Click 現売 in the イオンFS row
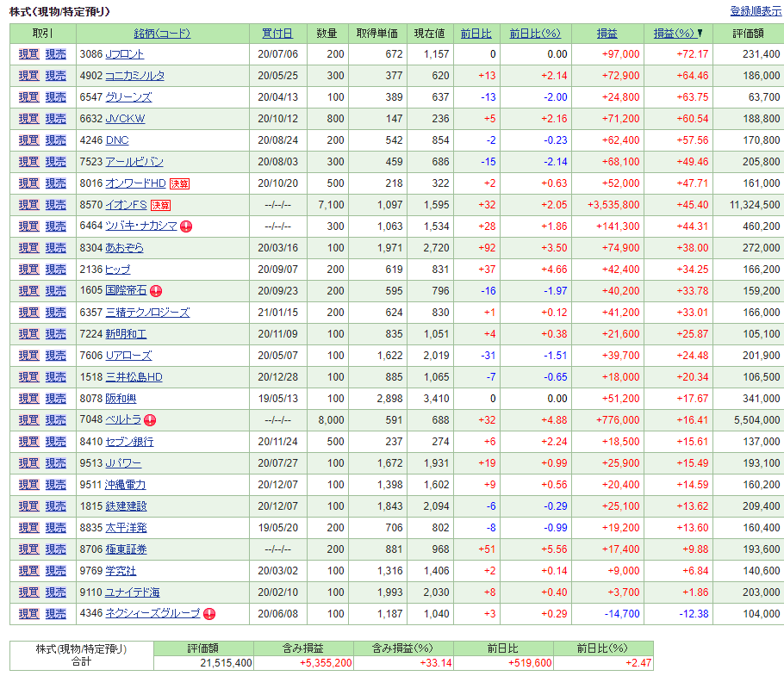The height and width of the screenshot is (676, 784). click(x=55, y=204)
